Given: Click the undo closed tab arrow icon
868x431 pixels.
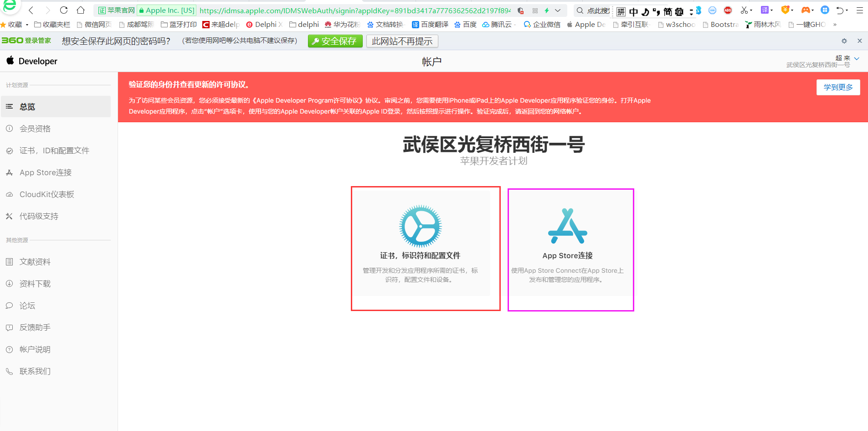Looking at the screenshot, I should tap(840, 10).
